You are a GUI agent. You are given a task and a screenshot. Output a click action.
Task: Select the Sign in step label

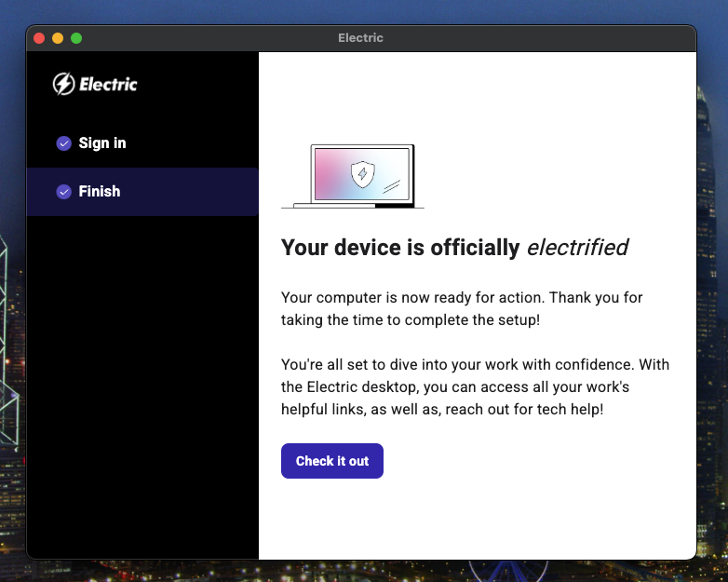click(102, 143)
